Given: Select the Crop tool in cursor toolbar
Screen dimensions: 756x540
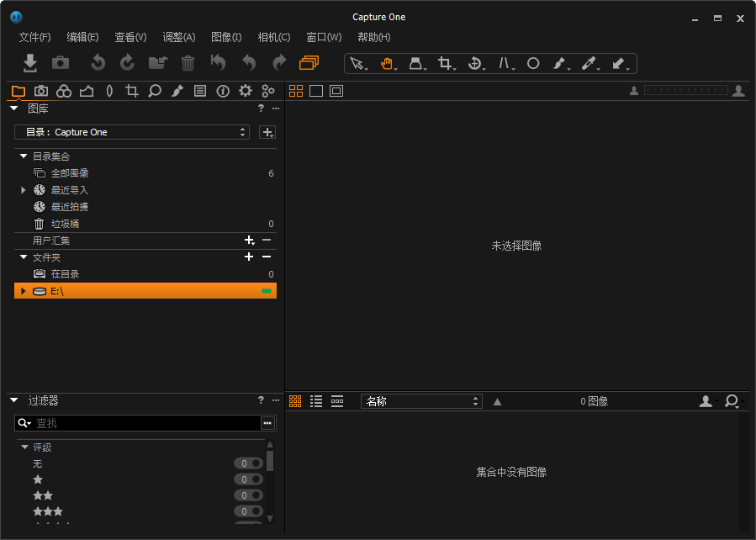Looking at the screenshot, I should tap(445, 63).
